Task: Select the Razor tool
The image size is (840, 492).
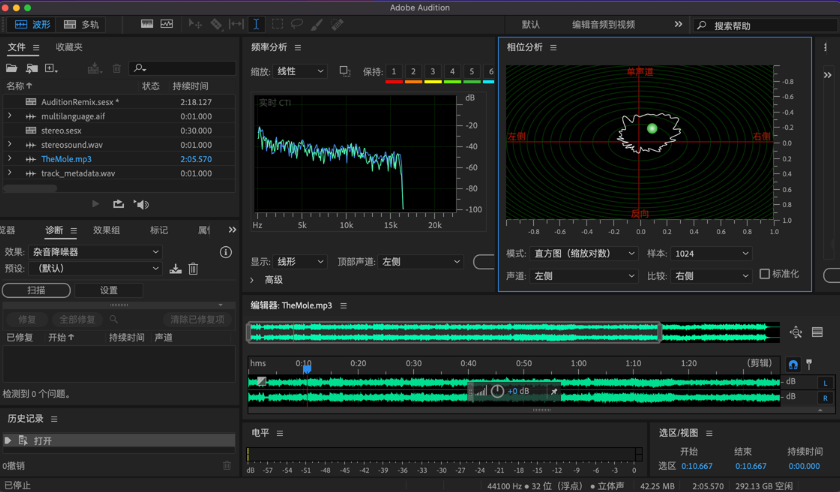Action: (x=216, y=24)
